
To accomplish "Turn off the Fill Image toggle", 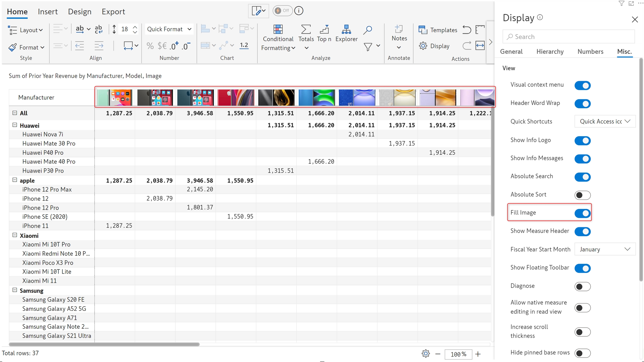I will tap(582, 213).
